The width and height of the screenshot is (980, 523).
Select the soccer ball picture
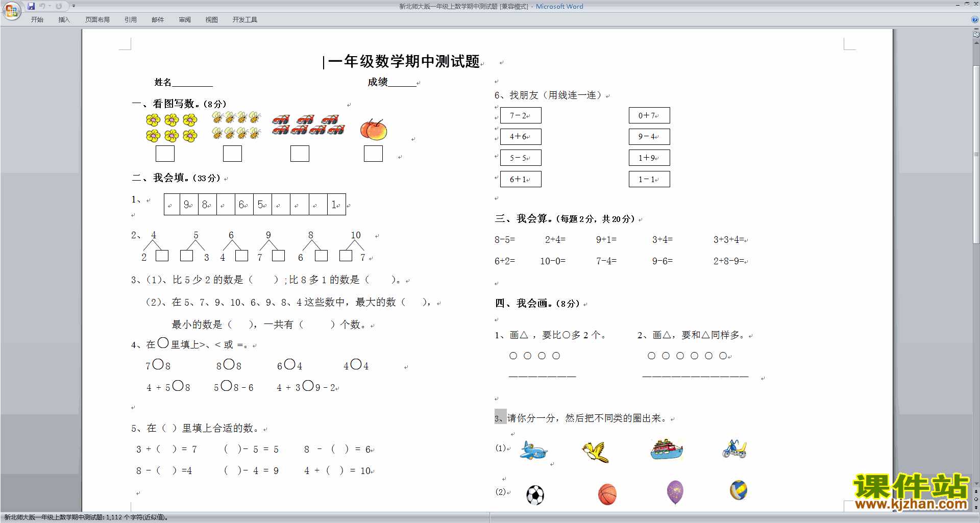click(x=535, y=495)
